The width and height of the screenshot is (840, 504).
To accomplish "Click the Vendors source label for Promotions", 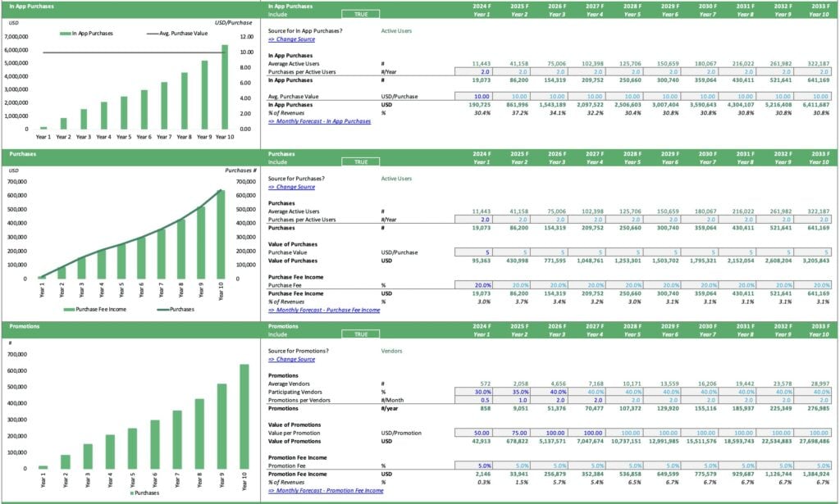I will pyautogui.click(x=391, y=351).
